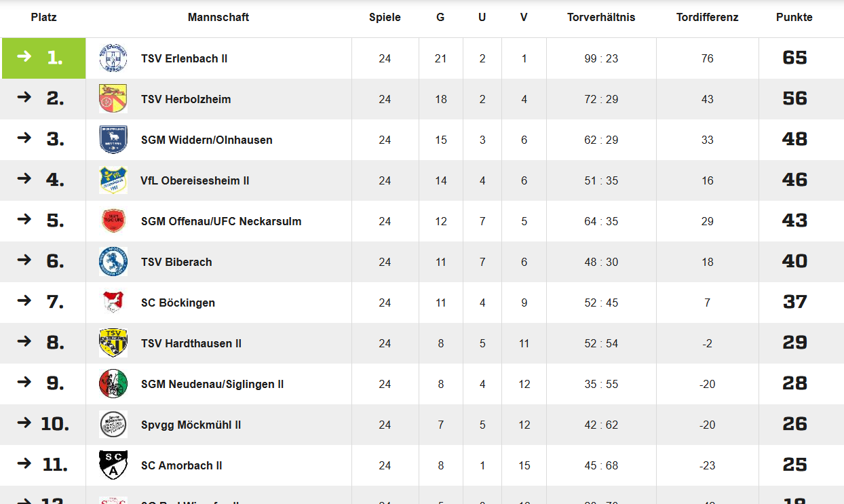Click the SGM Neudenau/Siglingen II club logo

click(113, 384)
